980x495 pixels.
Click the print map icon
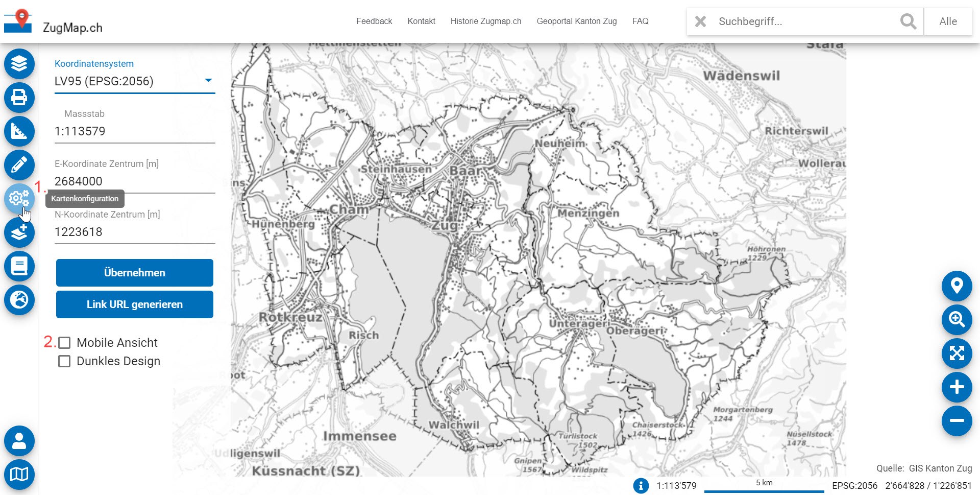coord(19,98)
